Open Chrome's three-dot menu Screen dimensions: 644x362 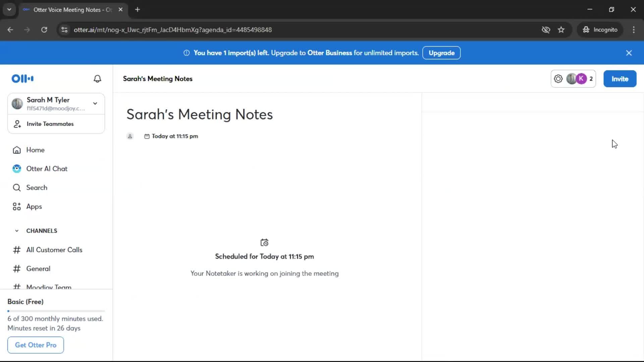634,30
